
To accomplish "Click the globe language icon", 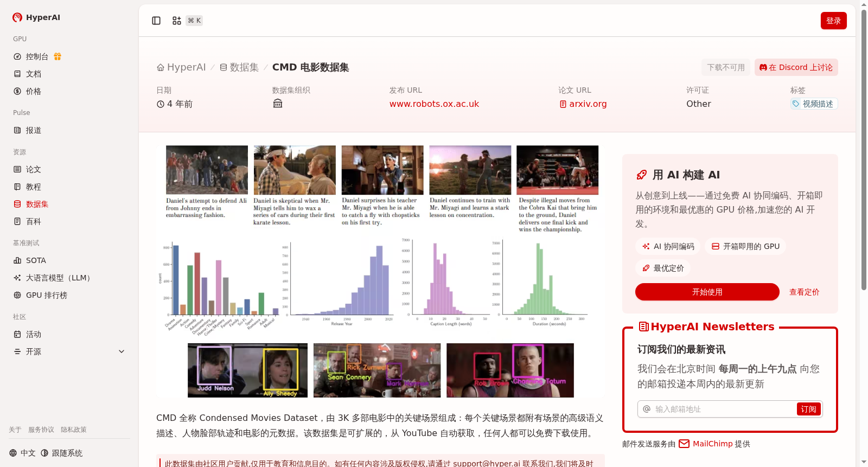I will (x=13, y=453).
